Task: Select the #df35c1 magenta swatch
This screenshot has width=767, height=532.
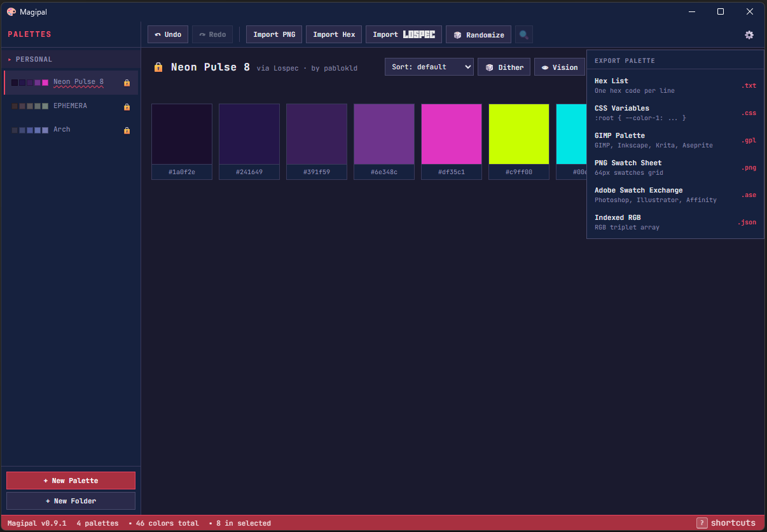Action: (452, 134)
